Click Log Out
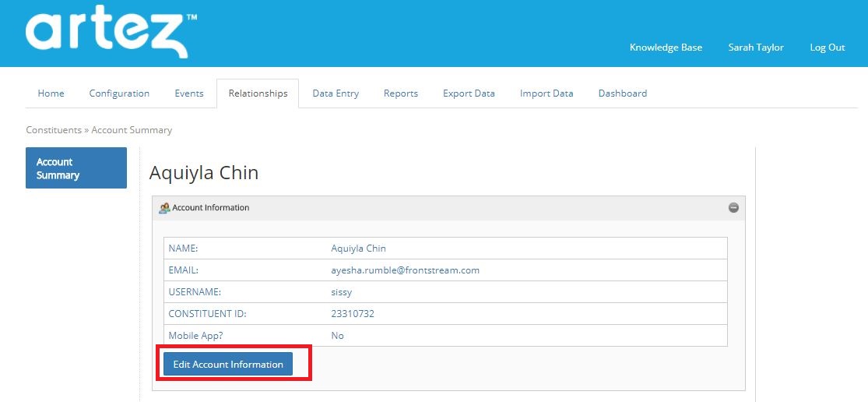Screen dimensions: 868x402 [x=828, y=48]
